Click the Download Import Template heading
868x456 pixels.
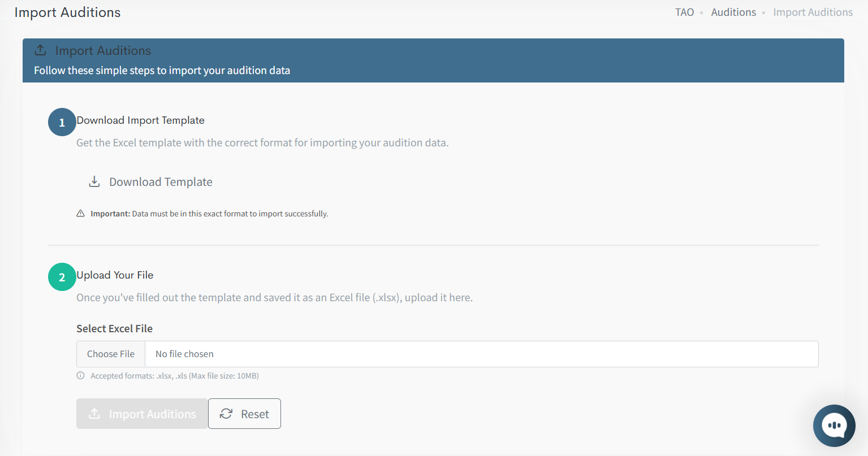pos(141,120)
